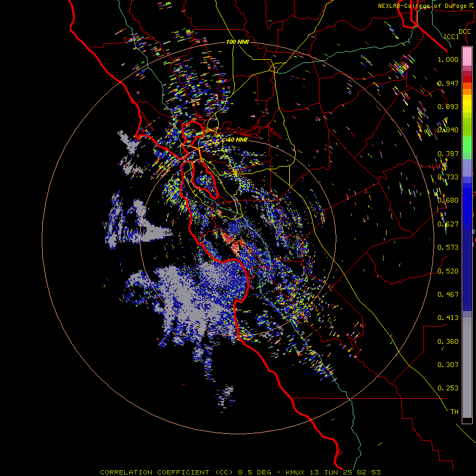Select the 0.840 scale value
Viewport: 476px width, 476px height.
coord(448,130)
